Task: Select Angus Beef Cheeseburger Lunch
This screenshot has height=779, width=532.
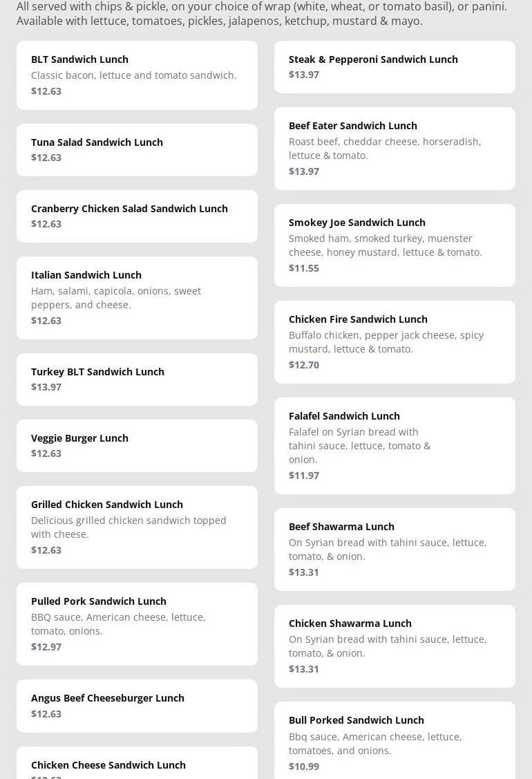Action: pos(137,705)
